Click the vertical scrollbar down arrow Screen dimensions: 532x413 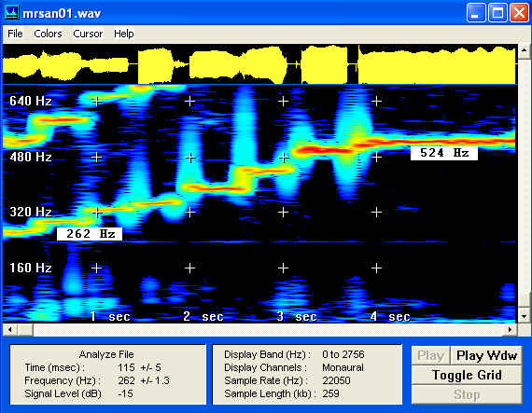click(x=525, y=316)
